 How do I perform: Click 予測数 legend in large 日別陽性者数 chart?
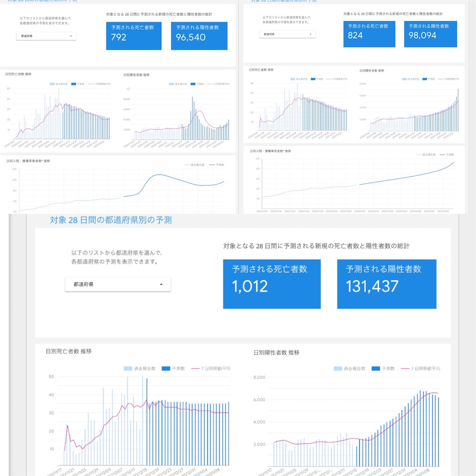(x=383, y=369)
